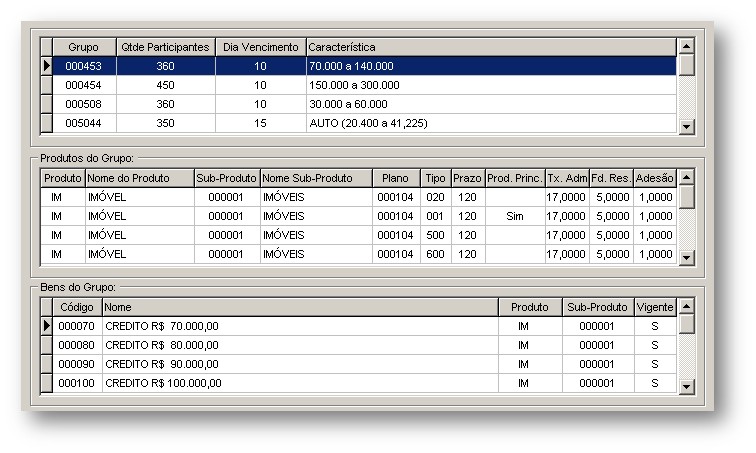Click scroll down arrow in Produtos do Grupo
756x453 pixels.
[x=686, y=257]
